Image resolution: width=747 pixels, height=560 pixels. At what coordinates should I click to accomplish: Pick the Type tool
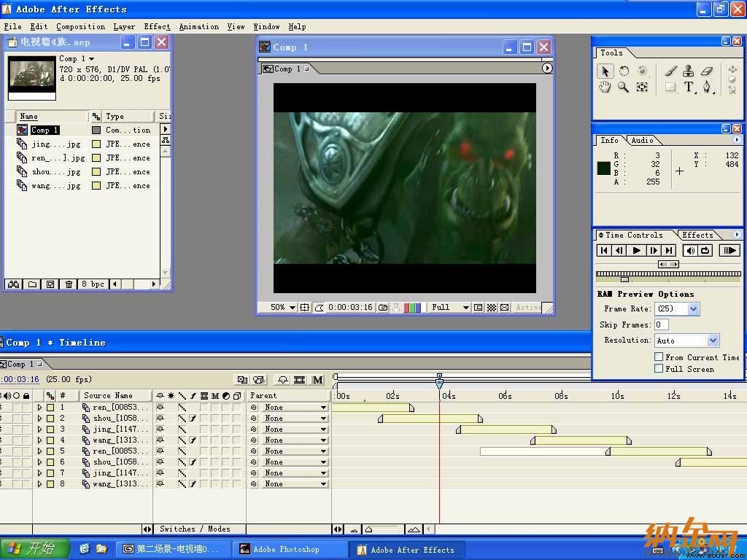click(x=689, y=87)
